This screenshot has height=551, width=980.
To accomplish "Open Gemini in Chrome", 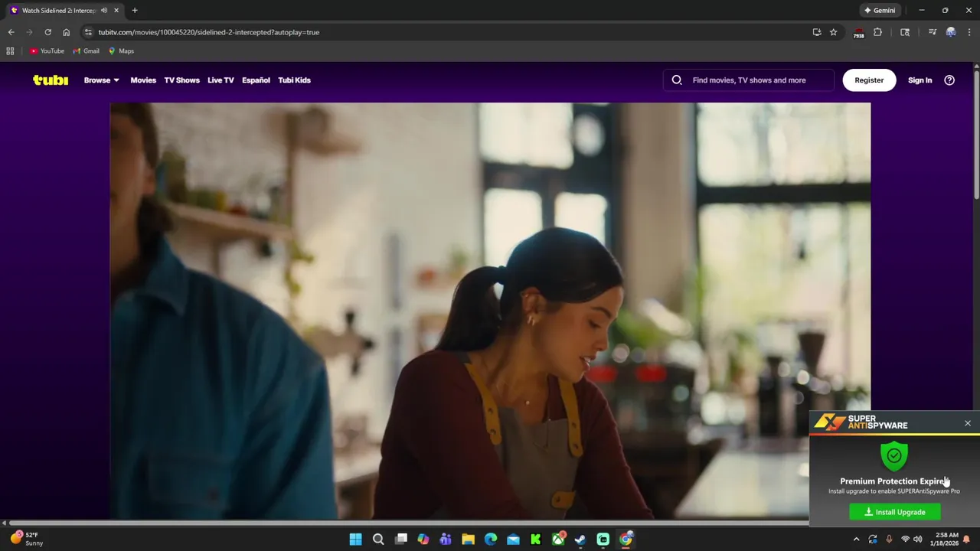I will click(x=880, y=10).
